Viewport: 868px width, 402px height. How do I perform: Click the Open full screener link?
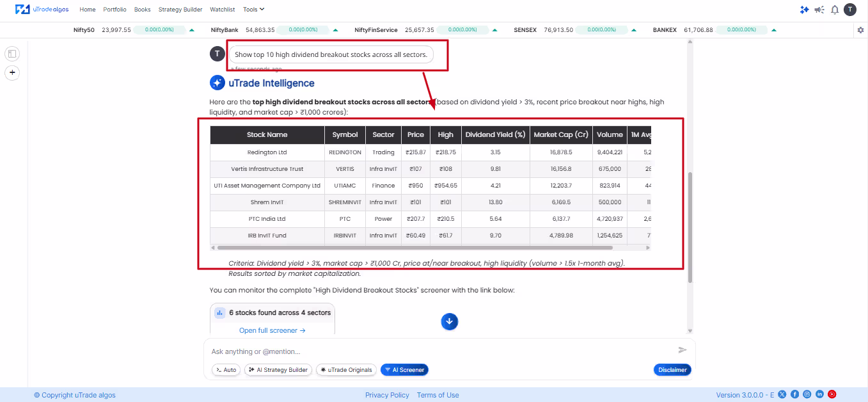[x=272, y=330]
